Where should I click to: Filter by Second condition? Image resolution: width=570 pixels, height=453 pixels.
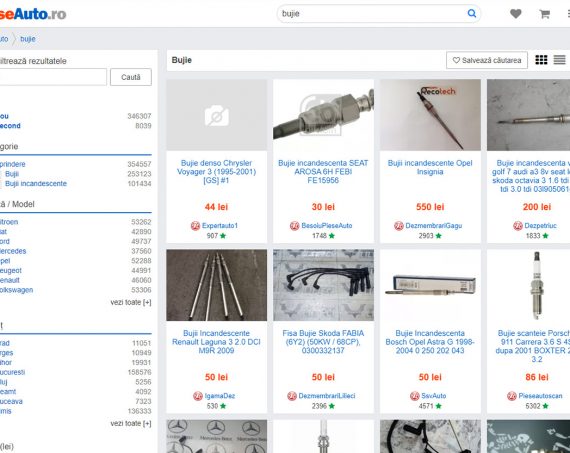click(x=10, y=126)
